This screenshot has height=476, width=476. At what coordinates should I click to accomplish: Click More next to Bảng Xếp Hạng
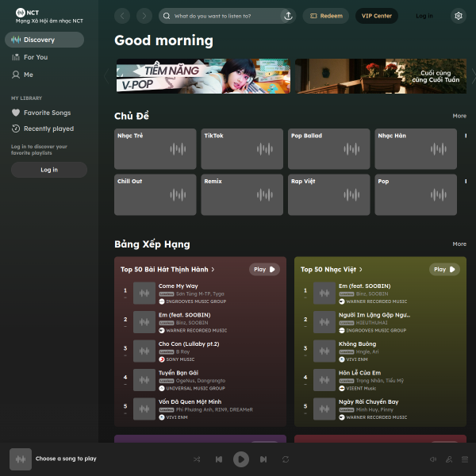click(459, 244)
